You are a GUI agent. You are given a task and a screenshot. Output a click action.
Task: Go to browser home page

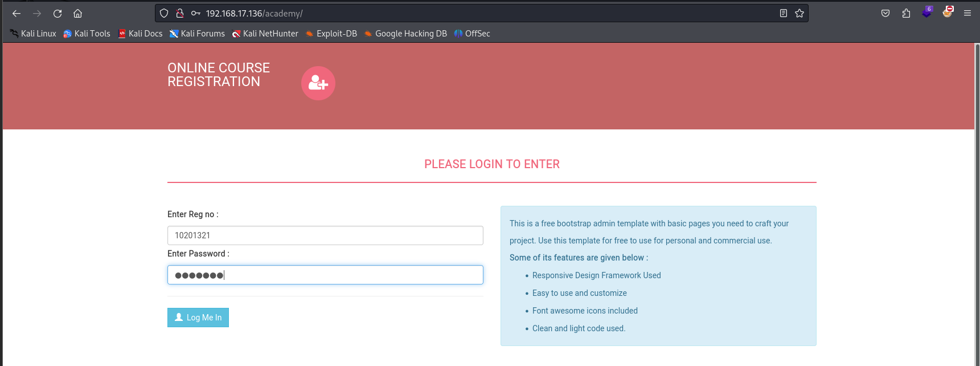78,13
